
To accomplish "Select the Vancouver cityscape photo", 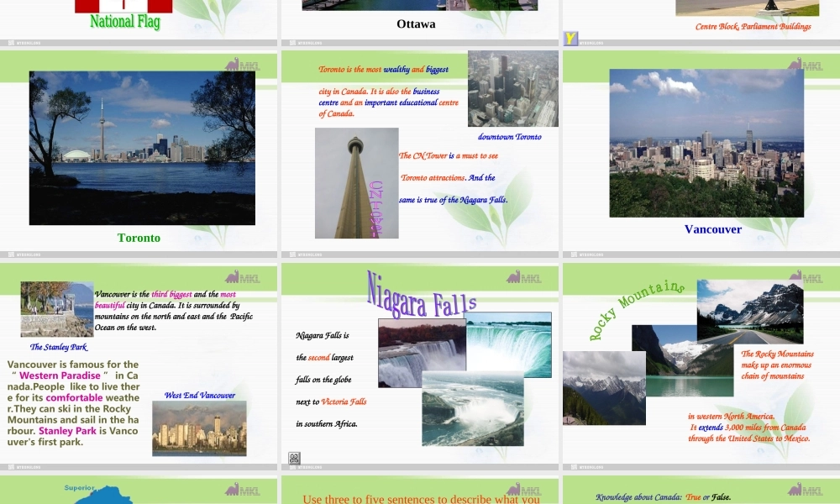I will point(706,143).
